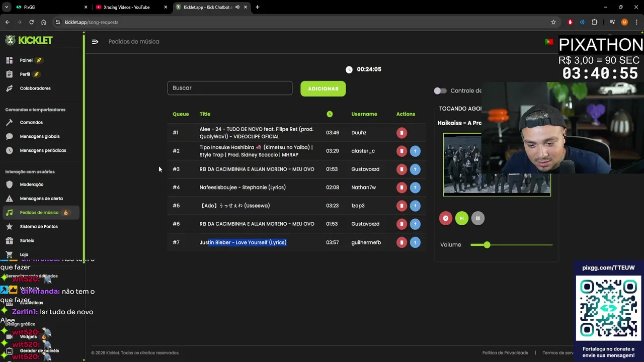Collapse the sidebar with the hamburger icon
The width and height of the screenshot is (644, 362).
point(95,42)
